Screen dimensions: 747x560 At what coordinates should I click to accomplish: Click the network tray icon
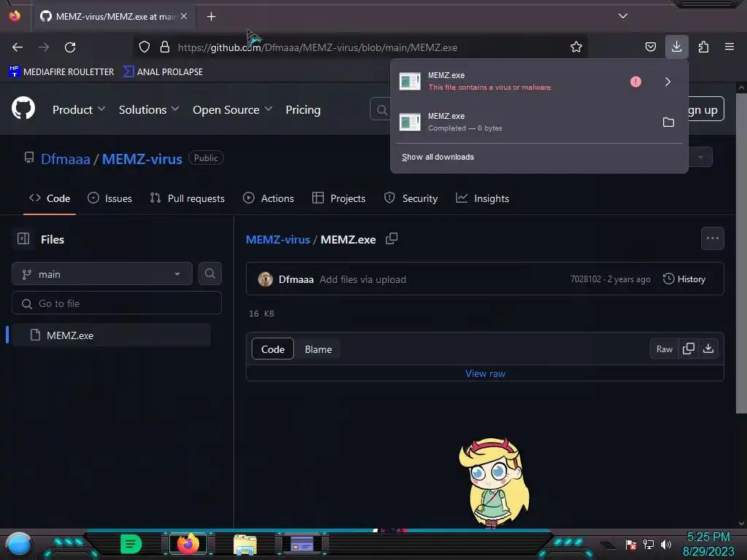pos(649,545)
